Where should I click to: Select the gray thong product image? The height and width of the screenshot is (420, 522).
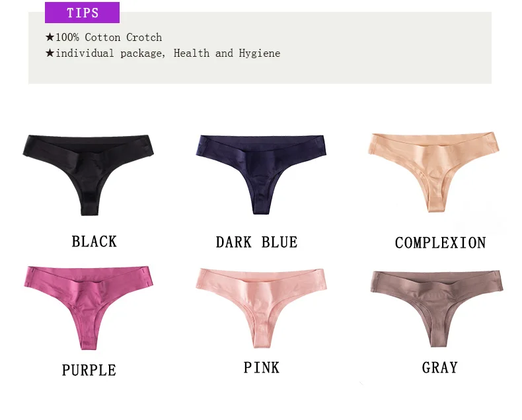pos(437,308)
